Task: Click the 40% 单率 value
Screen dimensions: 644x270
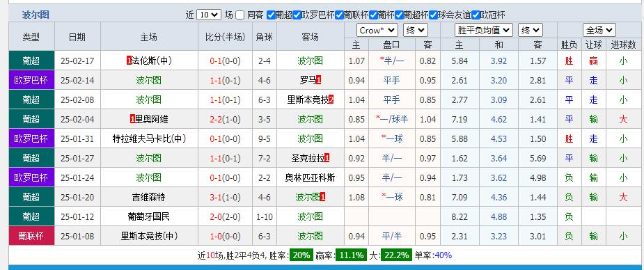Action: click(443, 255)
